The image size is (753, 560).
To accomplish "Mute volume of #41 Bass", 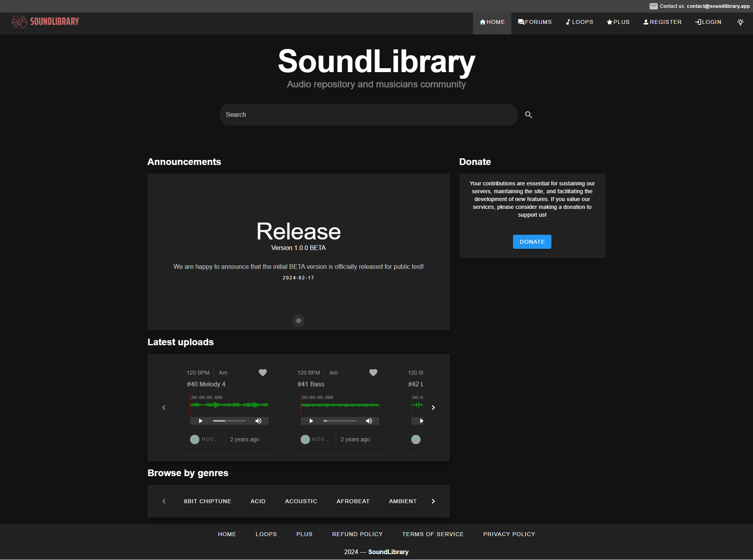I will click(x=369, y=421).
